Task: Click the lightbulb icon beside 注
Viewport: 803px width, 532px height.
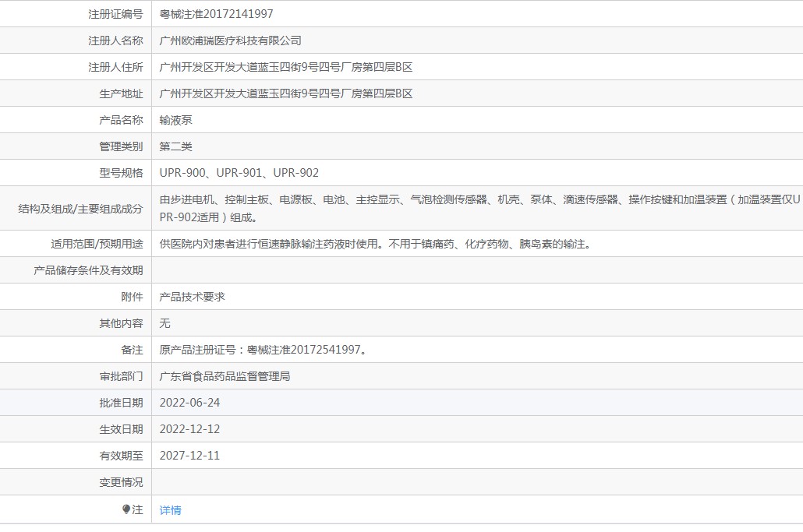Action: [126, 509]
